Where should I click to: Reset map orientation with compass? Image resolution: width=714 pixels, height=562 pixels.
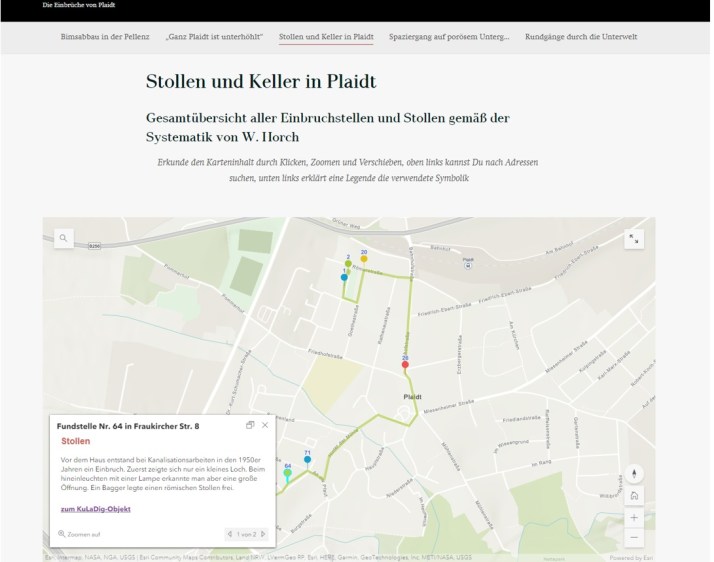[634, 474]
